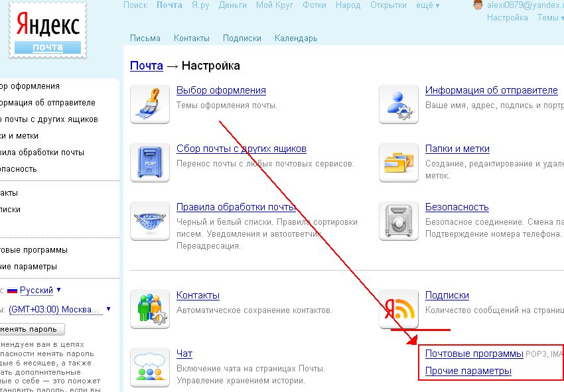Click the Почта breadcrumb link
This screenshot has height=392, width=564.
147,66
